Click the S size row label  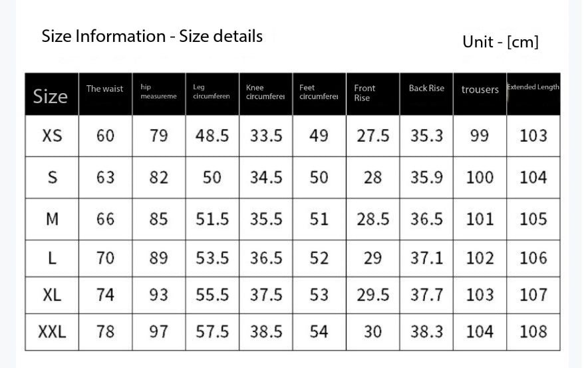coord(52,178)
